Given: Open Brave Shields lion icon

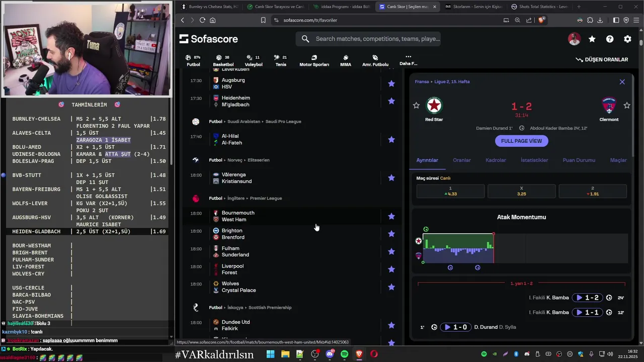Looking at the screenshot, I should [542, 20].
